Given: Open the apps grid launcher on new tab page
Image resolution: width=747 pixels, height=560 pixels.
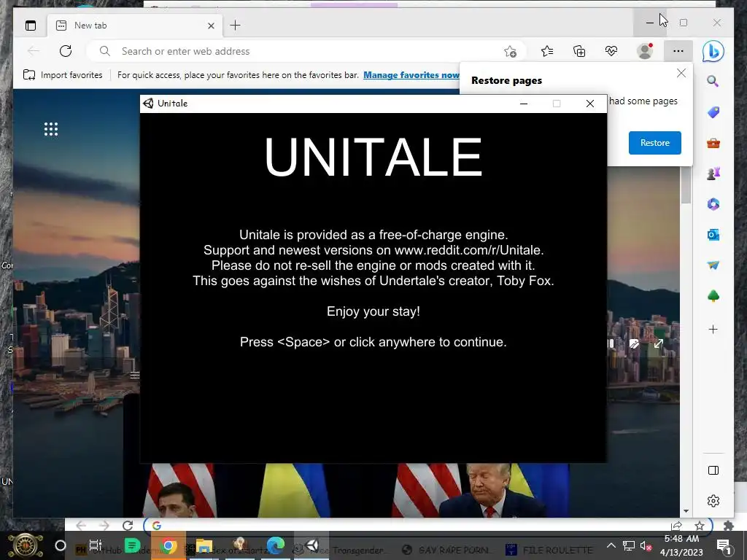Looking at the screenshot, I should point(51,129).
